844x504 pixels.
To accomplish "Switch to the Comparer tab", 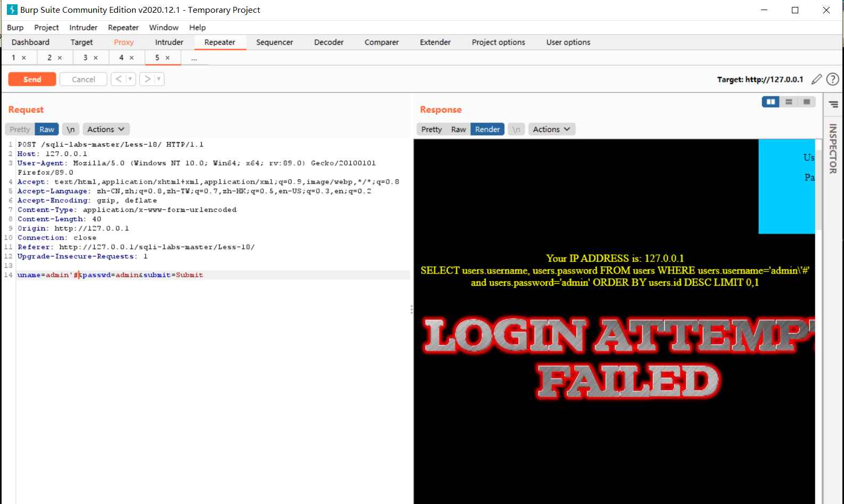I will 382,43.
